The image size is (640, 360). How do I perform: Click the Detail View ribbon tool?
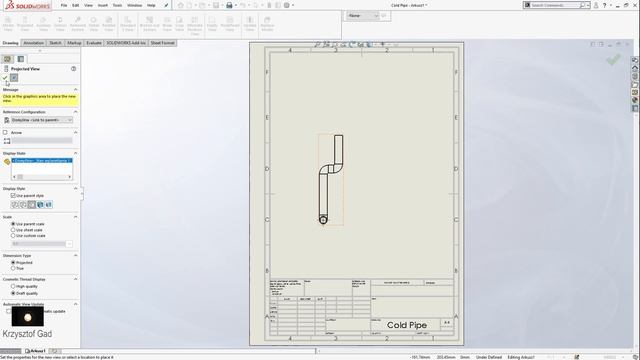tap(94, 24)
